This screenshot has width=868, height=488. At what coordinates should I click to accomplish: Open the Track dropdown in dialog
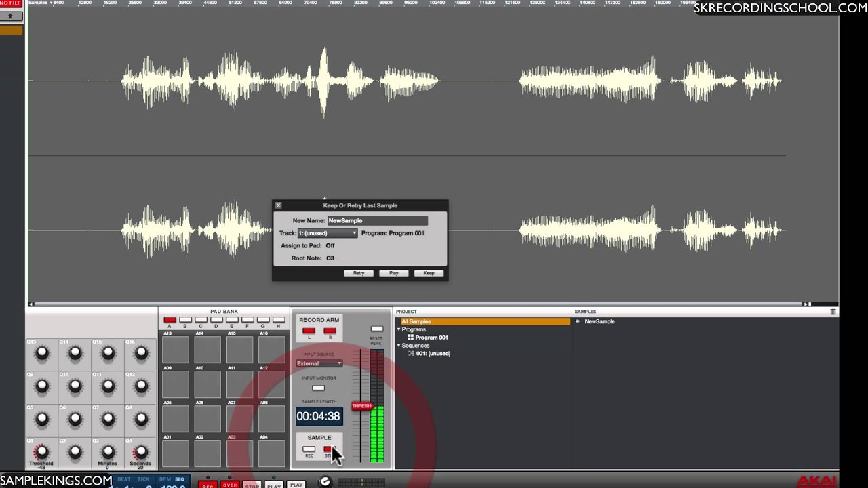click(x=328, y=233)
